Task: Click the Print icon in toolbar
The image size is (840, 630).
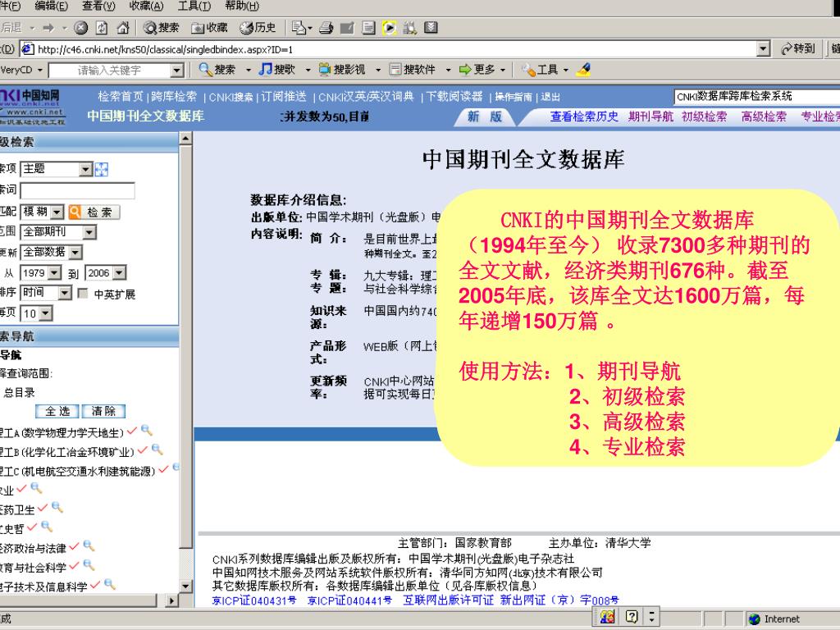Action: pos(326,27)
